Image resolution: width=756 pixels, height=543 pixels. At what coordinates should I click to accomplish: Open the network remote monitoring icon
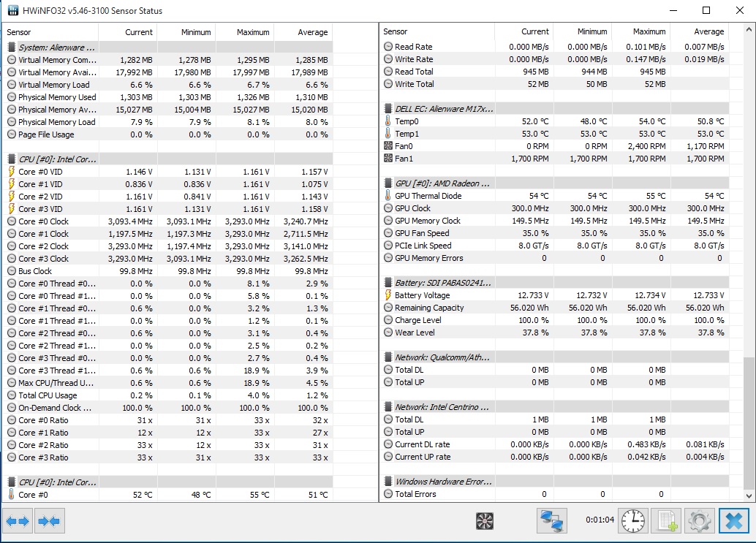point(552,521)
